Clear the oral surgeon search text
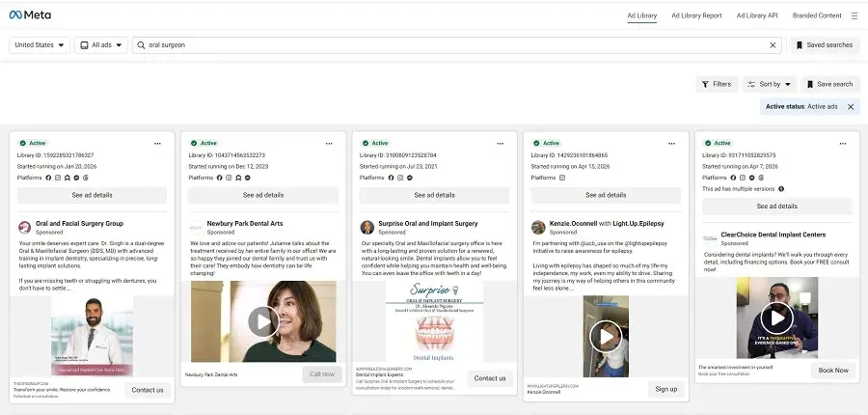 773,45
